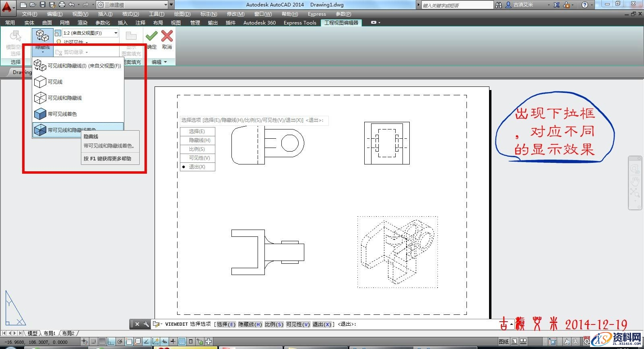Open the 1:2 (来自父视图) scale dropdown
Image resolution: width=644 pixels, height=349 pixels.
pyautogui.click(x=116, y=33)
